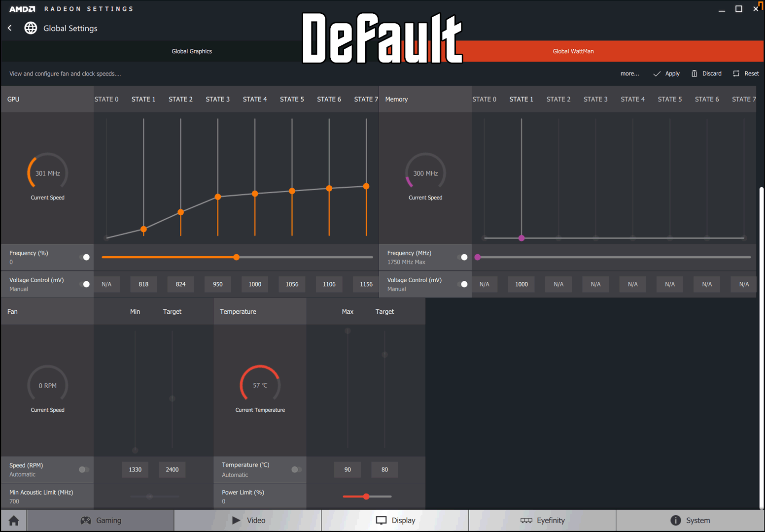The image size is (765, 532).
Task: Click the Display monitor icon
Action: 381,520
